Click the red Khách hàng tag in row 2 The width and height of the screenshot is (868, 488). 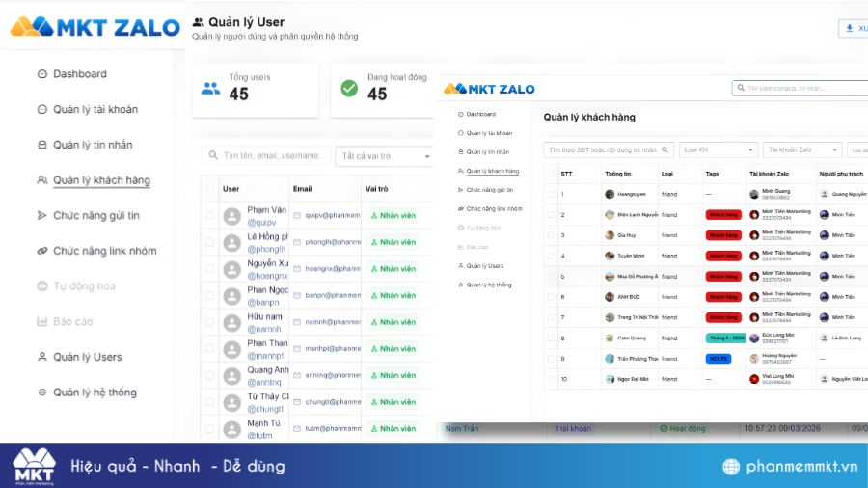(720, 214)
